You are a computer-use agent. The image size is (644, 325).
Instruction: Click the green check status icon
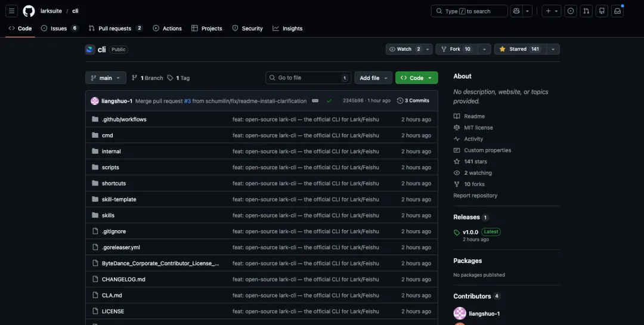(329, 101)
